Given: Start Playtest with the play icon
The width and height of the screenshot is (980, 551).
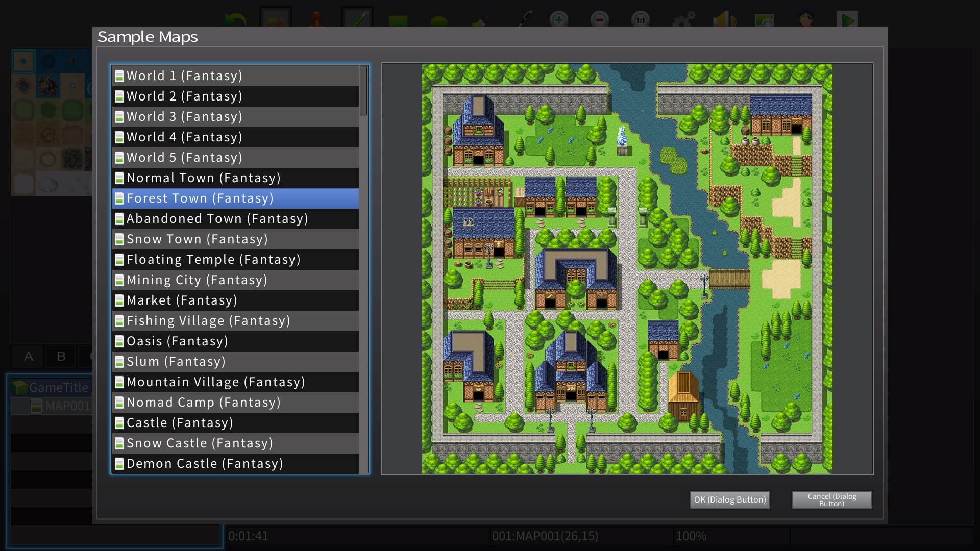Looking at the screenshot, I should click(847, 19).
